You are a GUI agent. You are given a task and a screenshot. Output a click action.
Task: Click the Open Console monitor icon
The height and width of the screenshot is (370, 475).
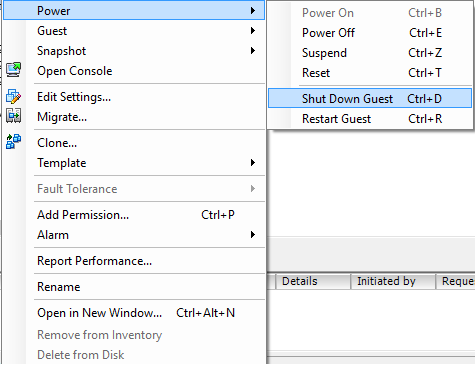[14, 70]
